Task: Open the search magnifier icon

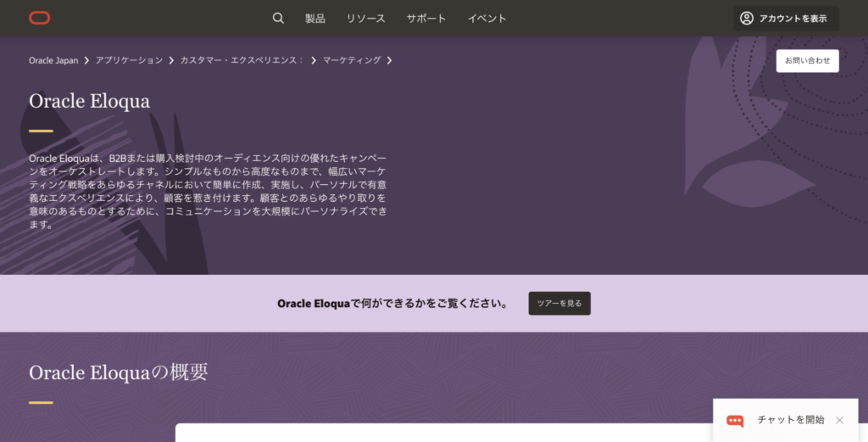Action: [278, 19]
